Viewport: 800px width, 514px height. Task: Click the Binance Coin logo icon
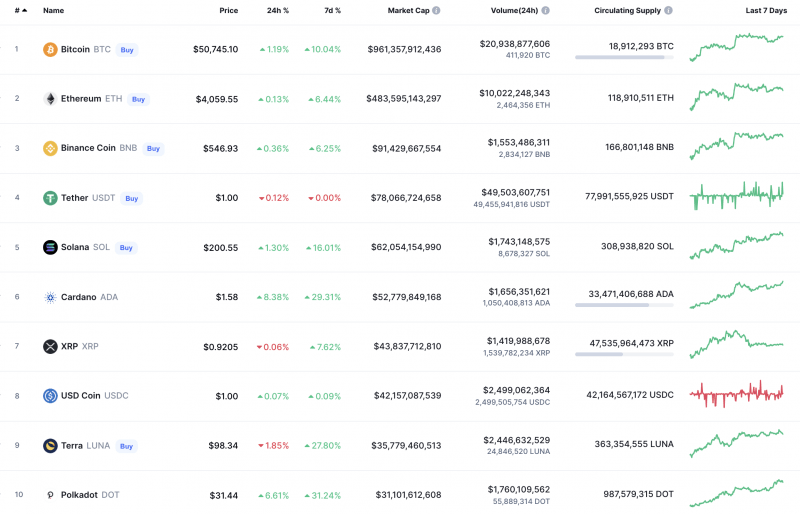coord(50,148)
